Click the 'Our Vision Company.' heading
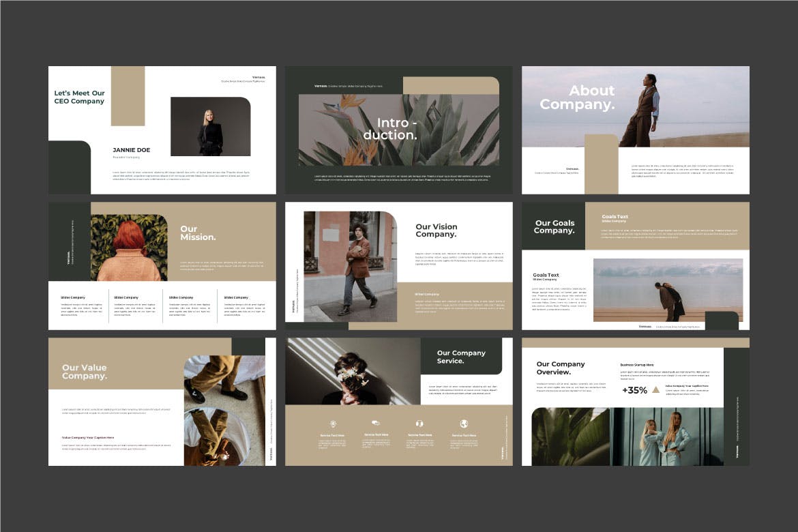798x532 pixels. 437,231
